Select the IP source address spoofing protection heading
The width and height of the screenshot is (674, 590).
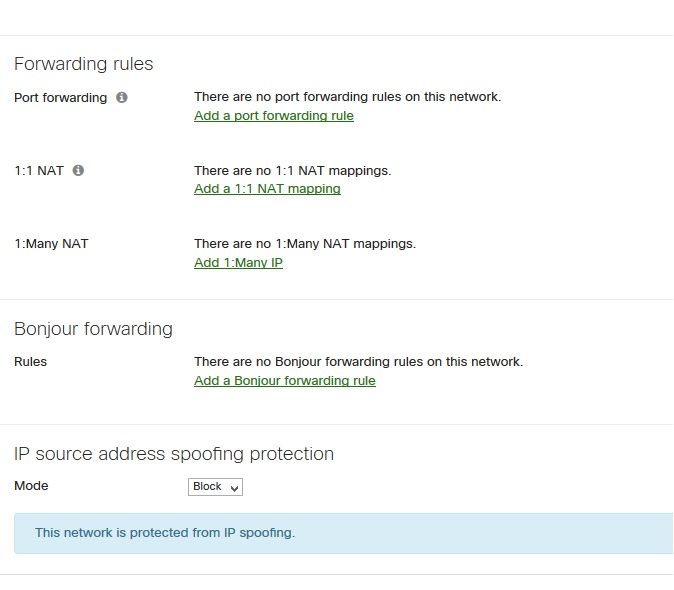click(174, 454)
